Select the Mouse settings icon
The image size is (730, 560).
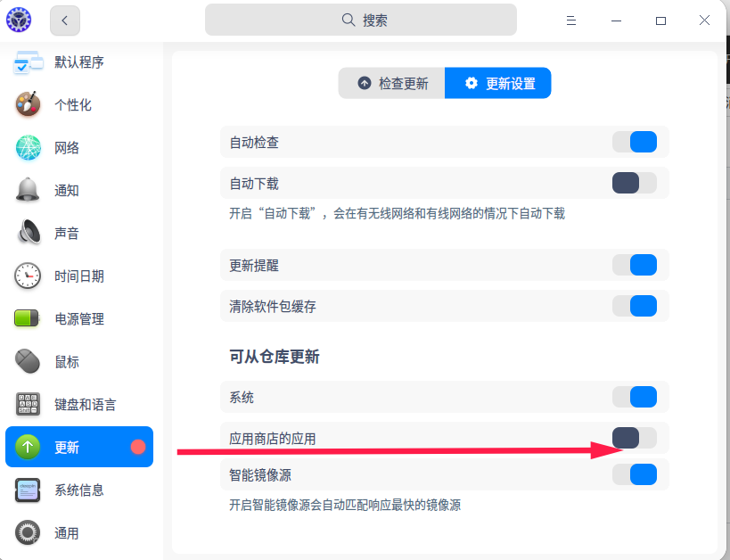coord(29,362)
